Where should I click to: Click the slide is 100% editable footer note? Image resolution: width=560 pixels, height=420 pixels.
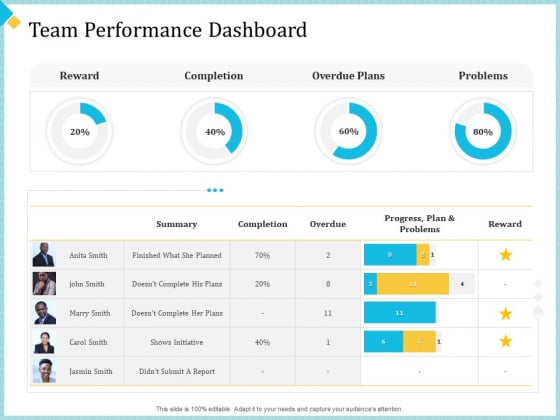pos(279,409)
